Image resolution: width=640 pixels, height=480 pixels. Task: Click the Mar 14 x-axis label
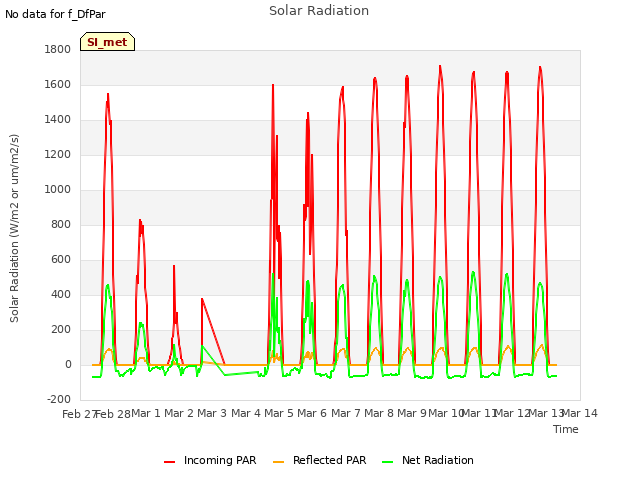580,413
